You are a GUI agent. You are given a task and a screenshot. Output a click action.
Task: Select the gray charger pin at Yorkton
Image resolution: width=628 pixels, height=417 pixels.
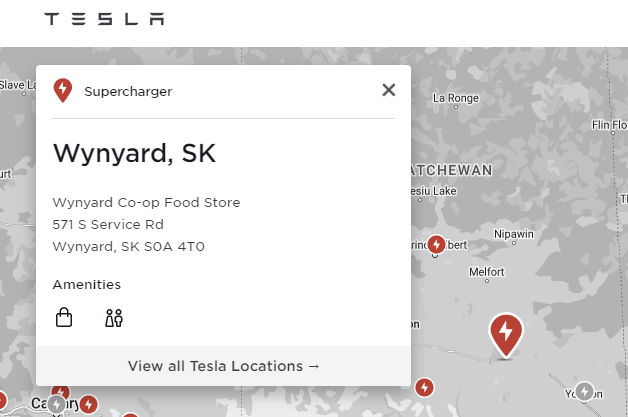585,391
